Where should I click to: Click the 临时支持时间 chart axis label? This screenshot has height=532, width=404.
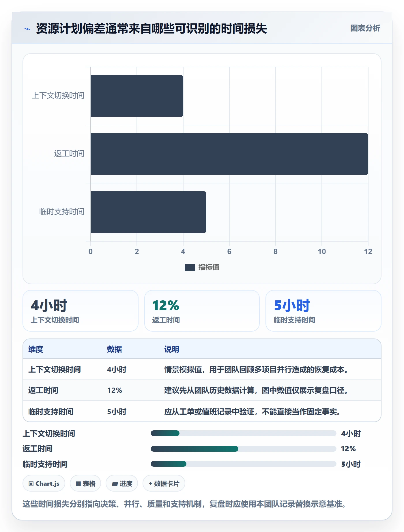click(x=62, y=212)
